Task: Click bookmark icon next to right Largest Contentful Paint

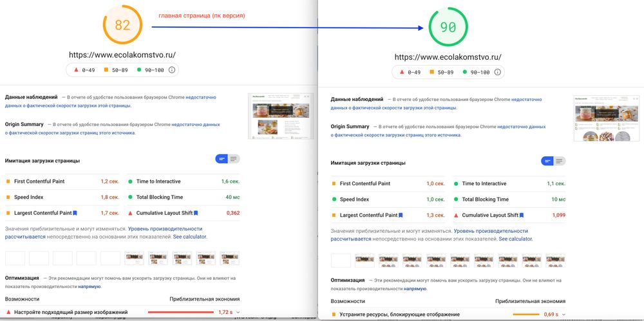Action: click(x=401, y=215)
